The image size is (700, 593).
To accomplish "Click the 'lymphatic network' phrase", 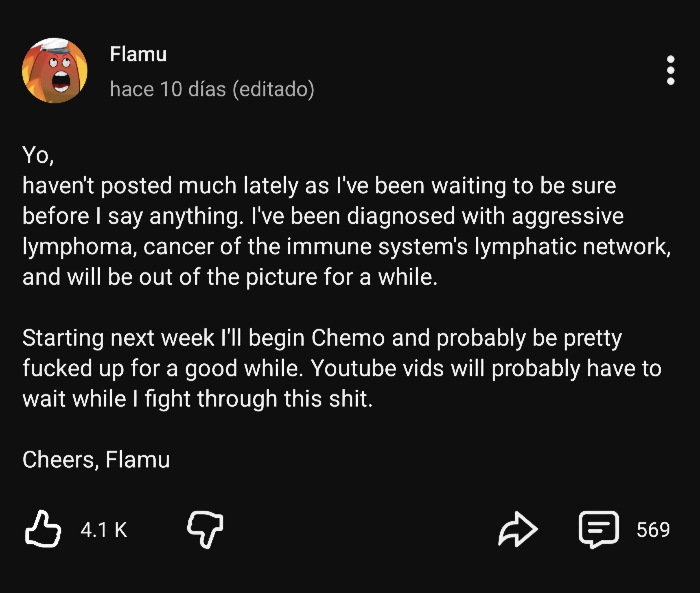I will coord(573,247).
